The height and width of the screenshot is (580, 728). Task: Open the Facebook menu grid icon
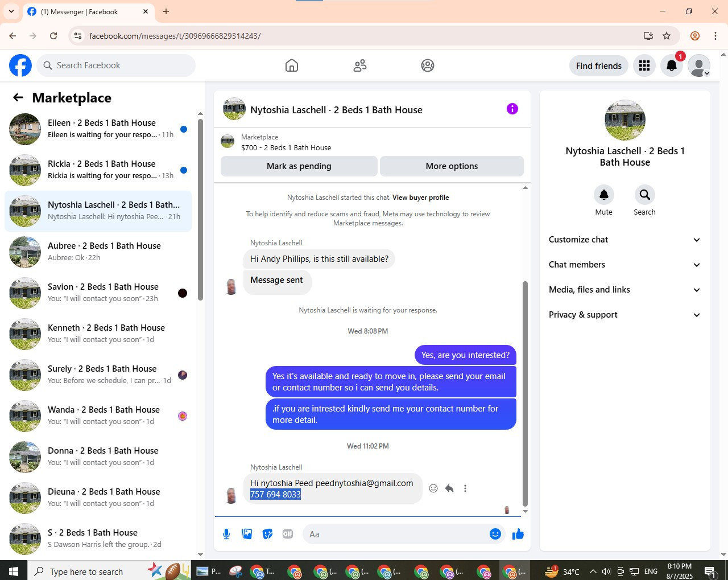point(644,65)
